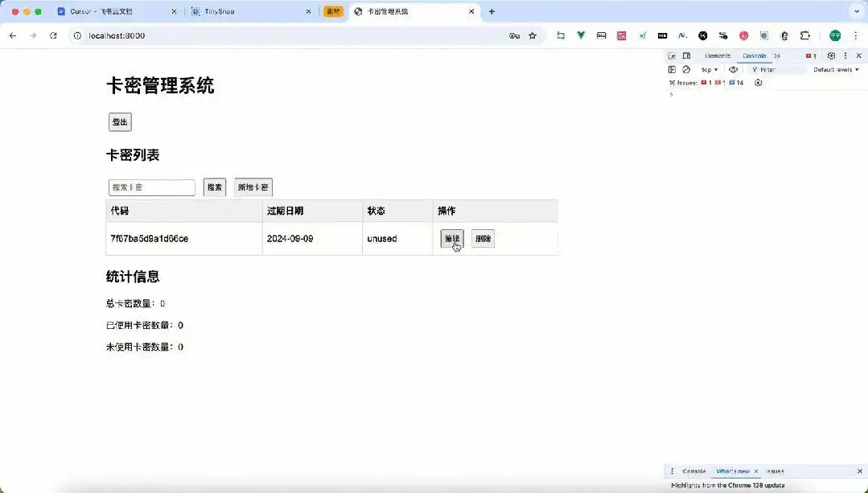Screen dimensions: 868x493
Task: Open the top frame context dropdown
Action: [709, 70]
